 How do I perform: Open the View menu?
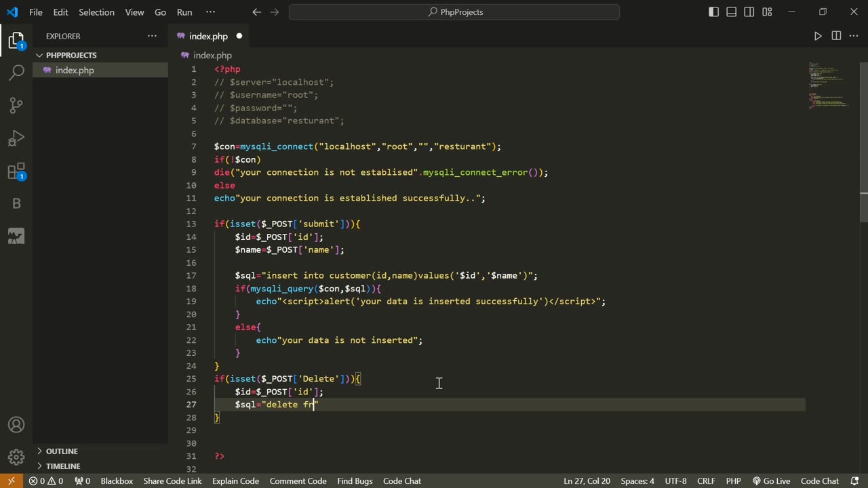[134, 12]
